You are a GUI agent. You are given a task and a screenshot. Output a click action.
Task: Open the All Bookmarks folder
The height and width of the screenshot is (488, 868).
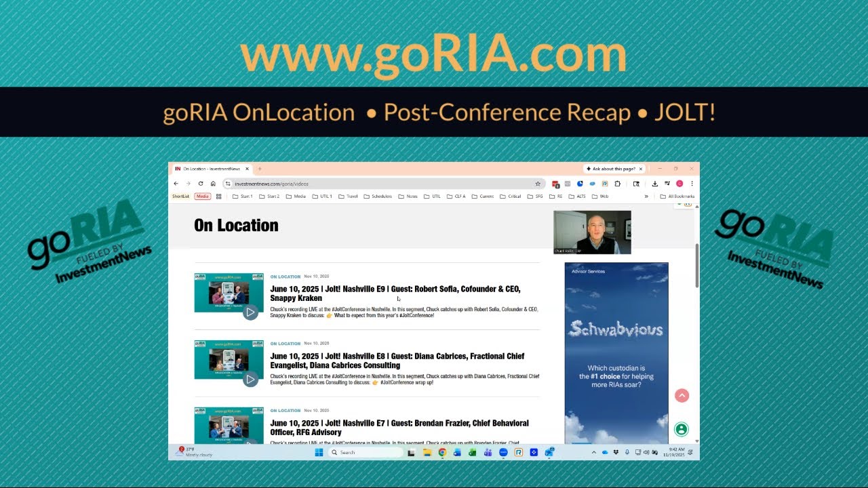(677, 197)
